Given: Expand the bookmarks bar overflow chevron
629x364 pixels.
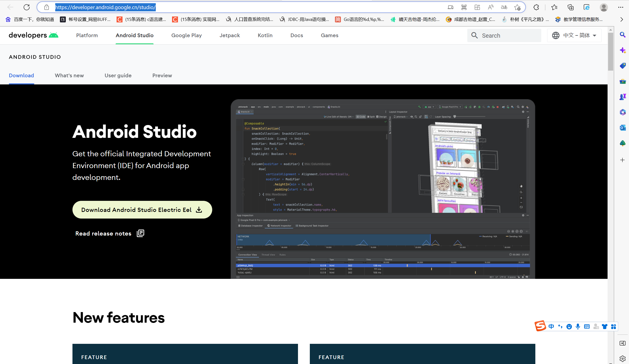Looking at the screenshot, I should 622,19.
